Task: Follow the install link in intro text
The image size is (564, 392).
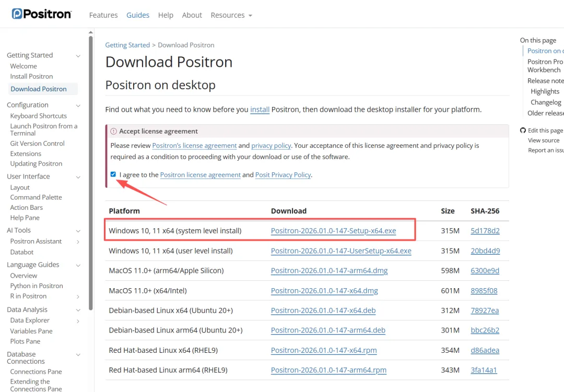Action: pyautogui.click(x=260, y=109)
